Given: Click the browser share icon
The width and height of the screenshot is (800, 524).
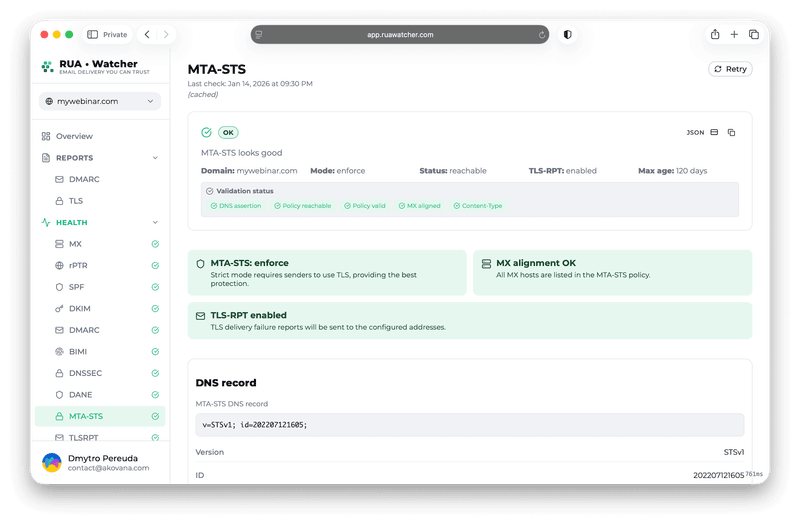Looking at the screenshot, I should coord(715,34).
